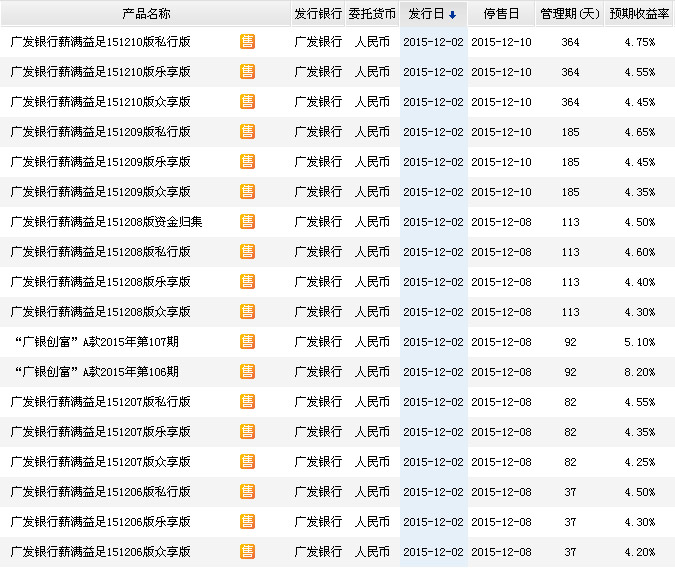Sort by 委托货币 column header
The width and height of the screenshot is (675, 569).
coord(372,14)
